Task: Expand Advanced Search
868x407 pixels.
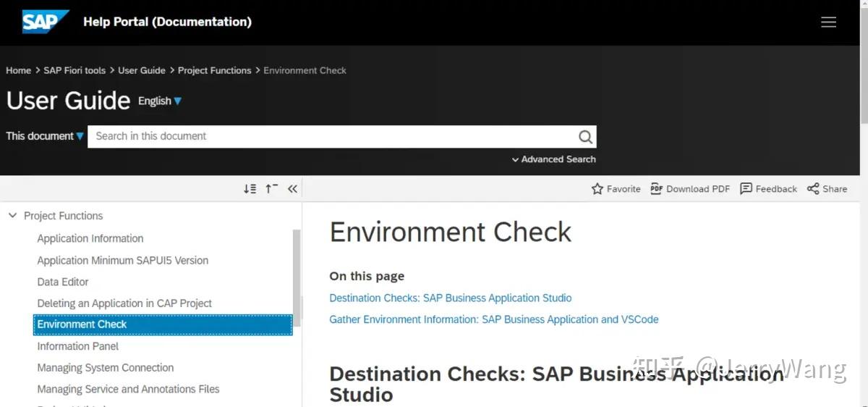Action: point(553,159)
